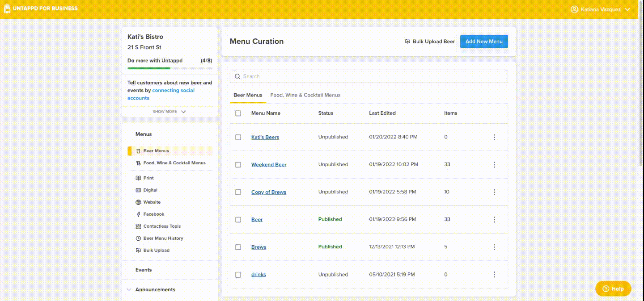This screenshot has height=301, width=644.
Task: Open options menu for Weekend Beer row
Action: 494,165
